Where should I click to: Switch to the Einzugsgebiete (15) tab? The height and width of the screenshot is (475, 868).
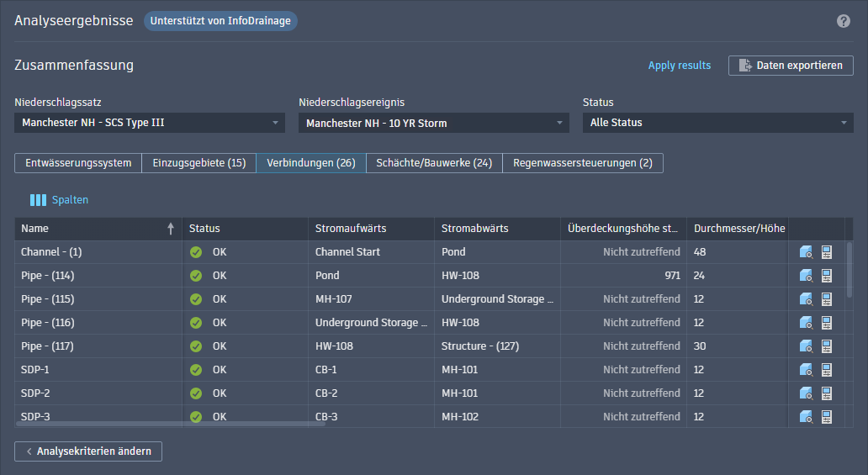[x=198, y=163]
